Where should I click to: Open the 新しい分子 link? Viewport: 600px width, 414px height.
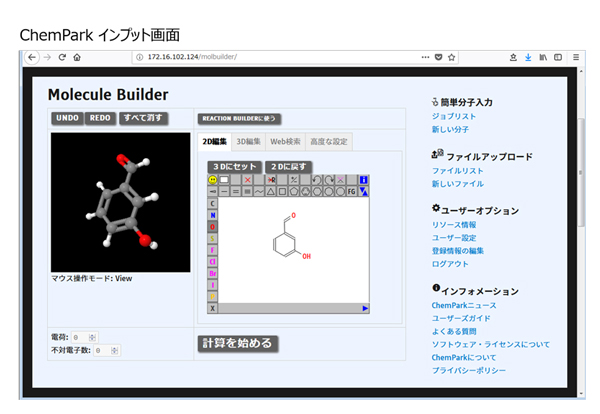450,129
